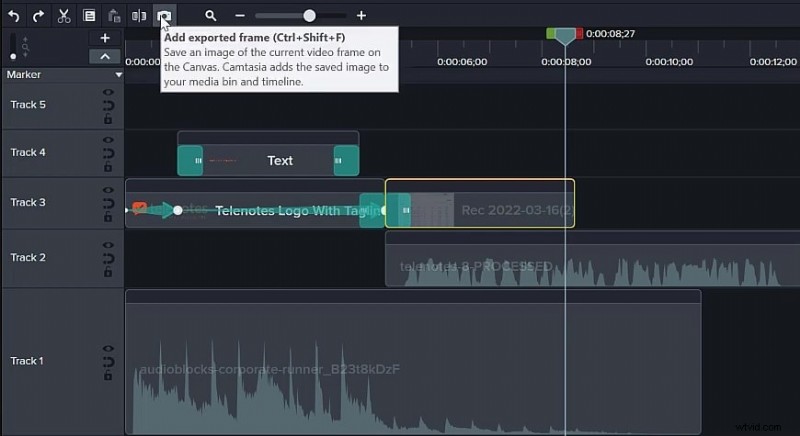Image resolution: width=800 pixels, height=436 pixels.
Task: Toggle magnetic track on Track 2
Action: click(108, 259)
